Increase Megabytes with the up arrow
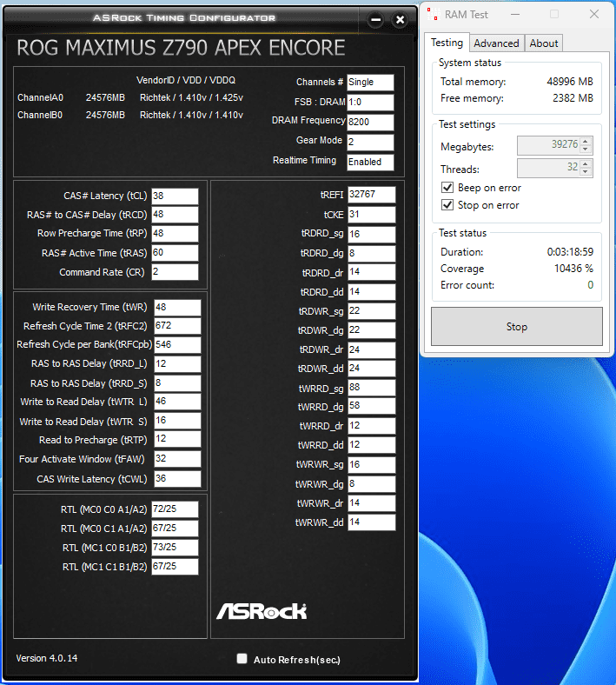 click(x=586, y=141)
